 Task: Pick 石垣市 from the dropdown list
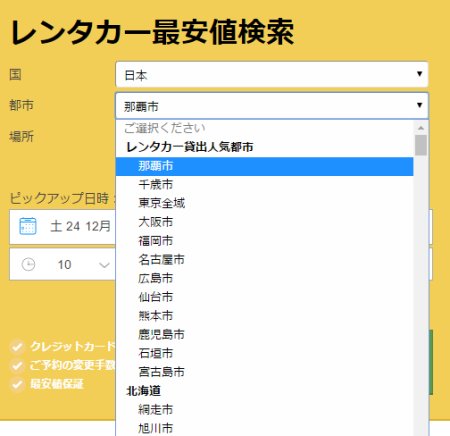click(264, 353)
